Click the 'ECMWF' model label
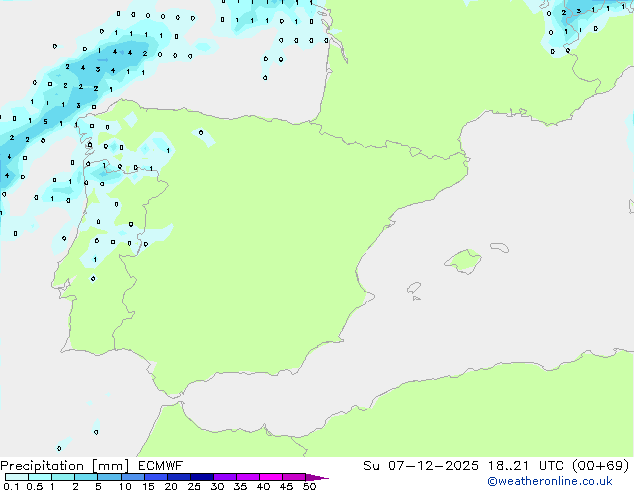Image resolution: width=634 pixels, height=490 pixels. coord(161,466)
